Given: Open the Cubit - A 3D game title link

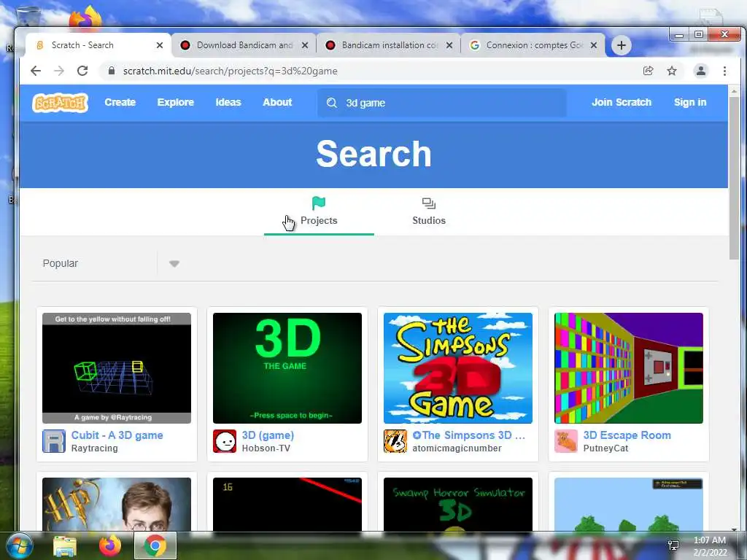Looking at the screenshot, I should [x=117, y=435].
